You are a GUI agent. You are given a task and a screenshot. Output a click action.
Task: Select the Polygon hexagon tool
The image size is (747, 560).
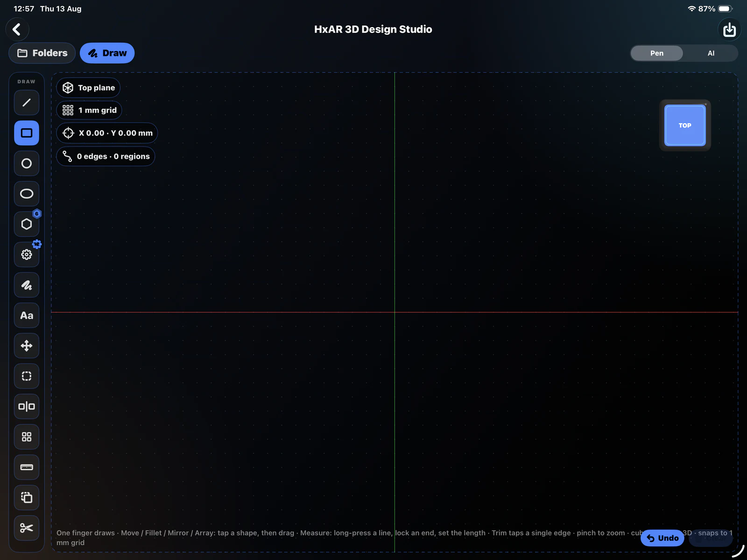coord(27,224)
